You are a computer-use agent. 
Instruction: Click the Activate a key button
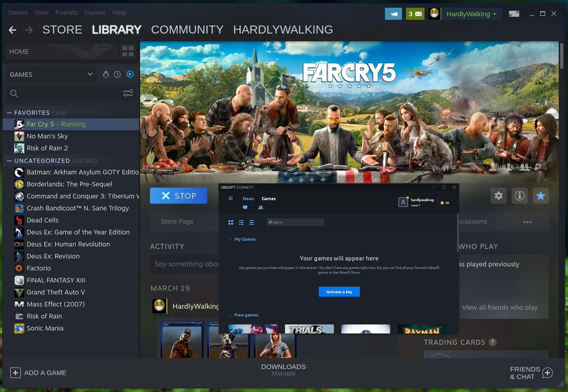pyautogui.click(x=339, y=292)
